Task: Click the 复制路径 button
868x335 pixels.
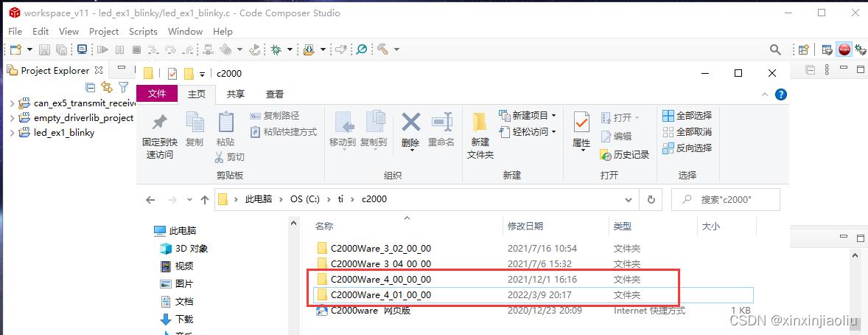Action: [275, 115]
